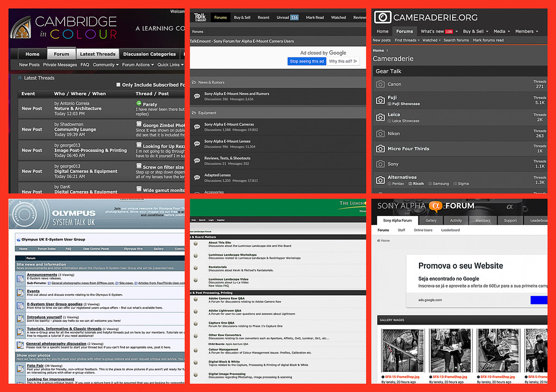Switch to the Latest Threads tab

coord(98,54)
